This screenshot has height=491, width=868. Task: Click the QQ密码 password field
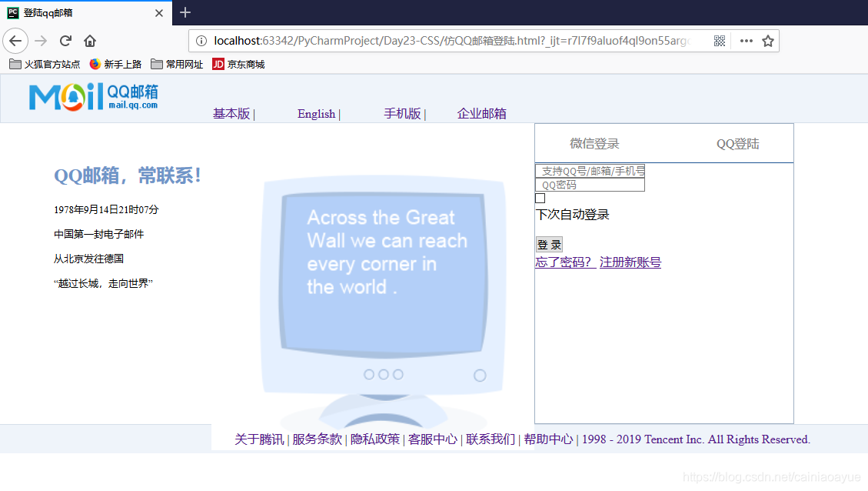point(590,185)
